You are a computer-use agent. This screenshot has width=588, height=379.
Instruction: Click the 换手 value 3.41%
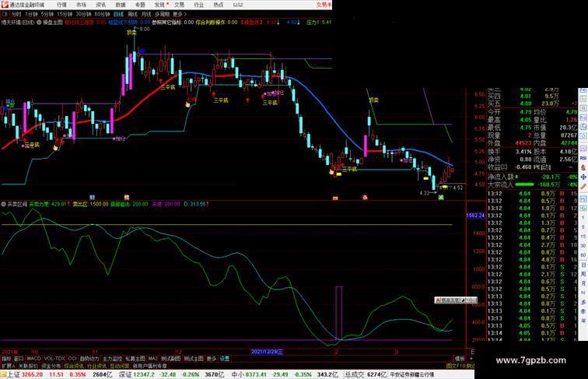tap(523, 152)
